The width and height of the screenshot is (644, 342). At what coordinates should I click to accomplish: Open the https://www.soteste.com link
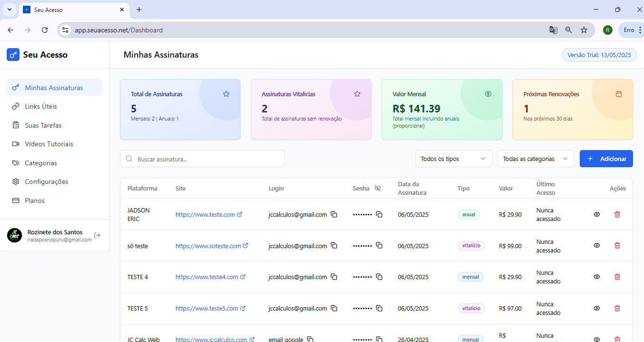pyautogui.click(x=211, y=246)
